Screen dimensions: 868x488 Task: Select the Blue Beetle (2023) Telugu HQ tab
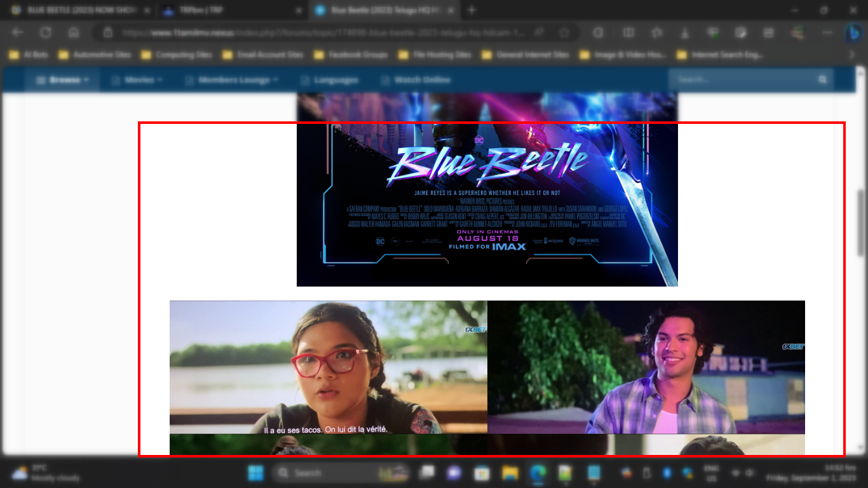[x=384, y=10]
